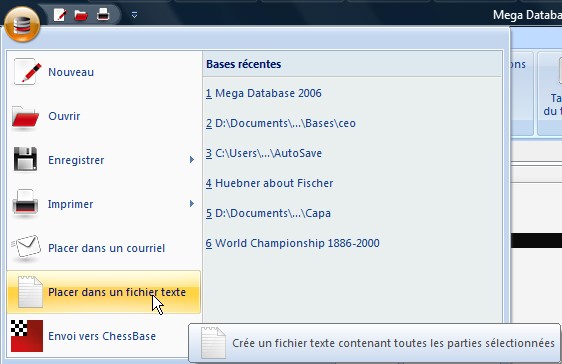Click the Mega Database window title text
The image size is (562, 364).
527,15
